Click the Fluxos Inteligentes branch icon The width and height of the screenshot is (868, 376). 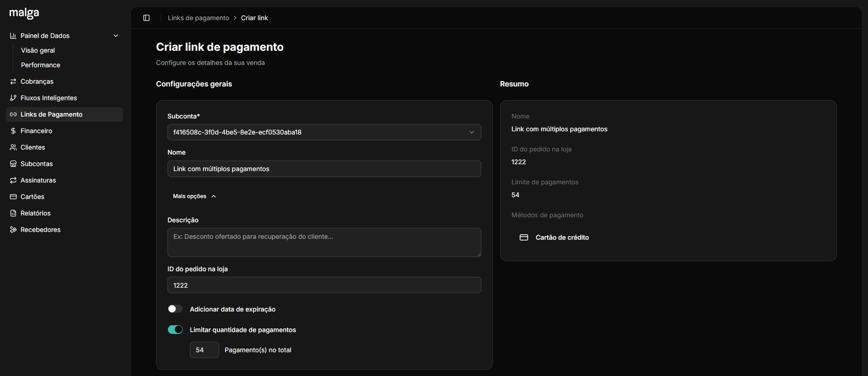click(x=13, y=98)
